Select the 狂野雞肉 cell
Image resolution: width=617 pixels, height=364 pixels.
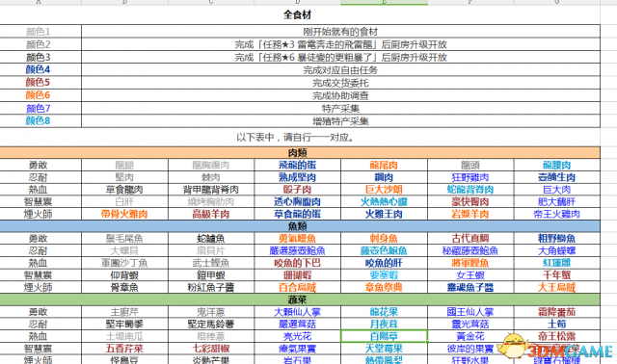(x=470, y=177)
